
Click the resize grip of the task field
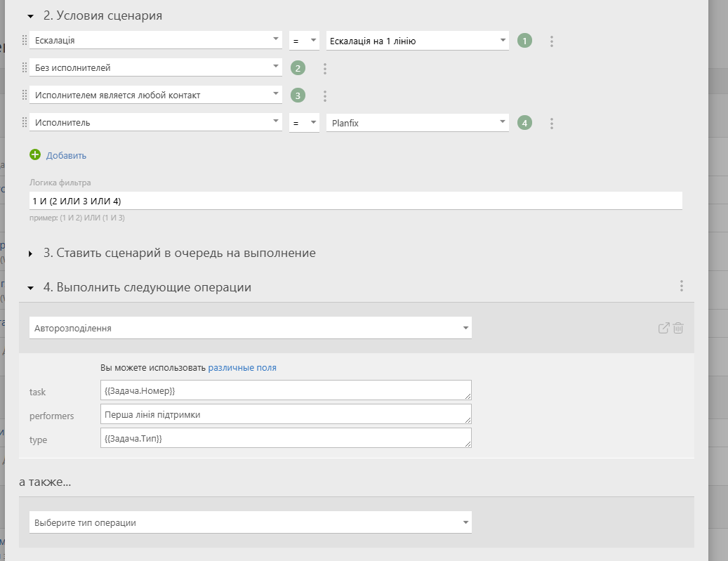468,396
